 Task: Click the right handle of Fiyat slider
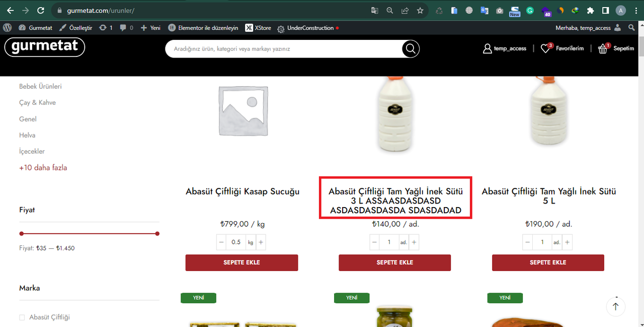(x=157, y=233)
